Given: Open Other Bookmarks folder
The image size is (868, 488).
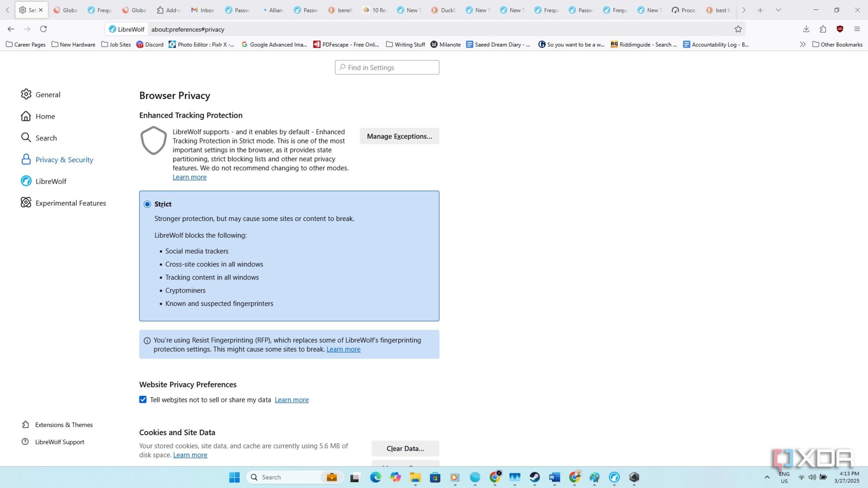Looking at the screenshot, I should pos(837,44).
